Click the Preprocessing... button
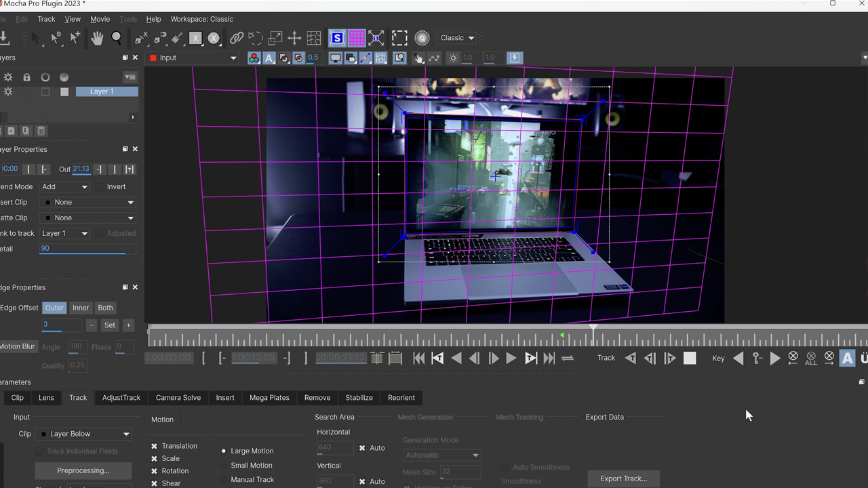This screenshot has height=488, width=868. pos(83,470)
